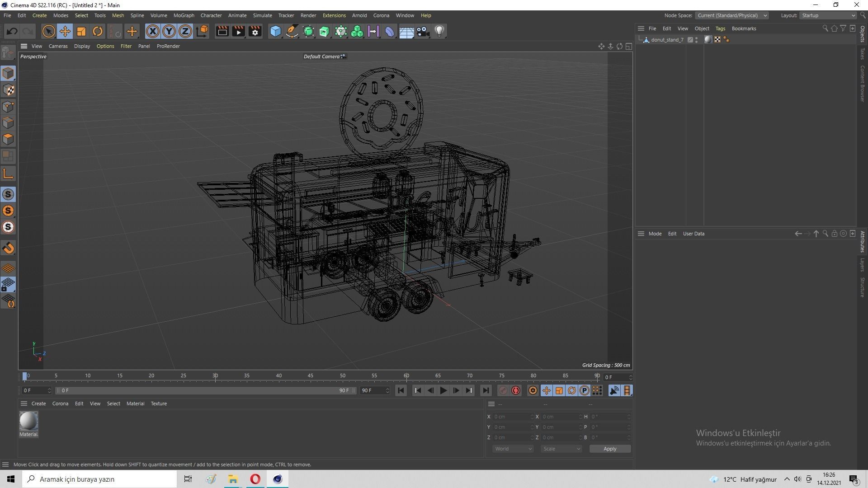The image size is (868, 488).
Task: Add a Floor environment object
Action: [406, 31]
